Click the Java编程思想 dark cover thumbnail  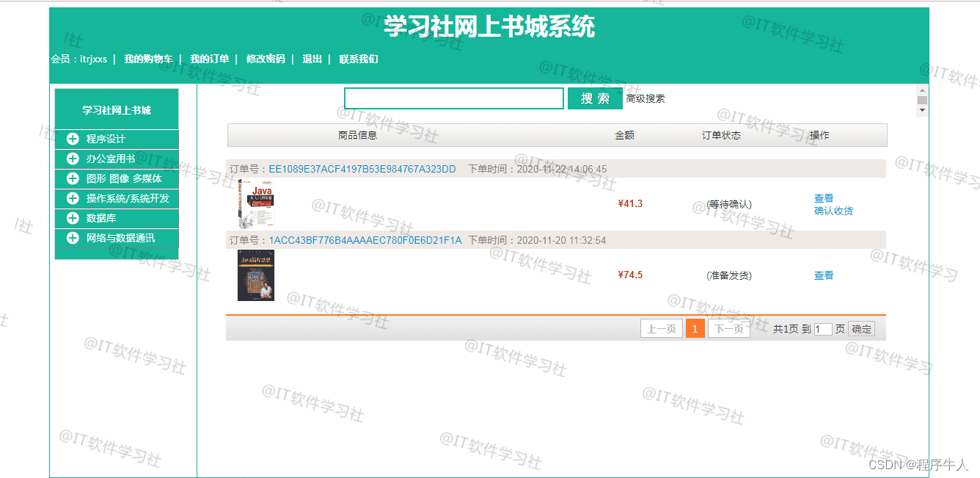(256, 275)
